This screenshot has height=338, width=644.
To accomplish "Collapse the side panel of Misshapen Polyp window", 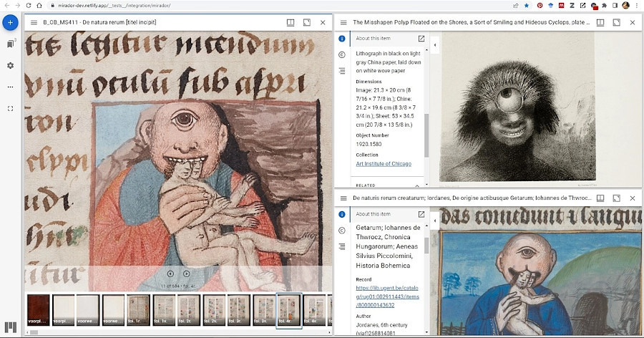I will tap(435, 45).
